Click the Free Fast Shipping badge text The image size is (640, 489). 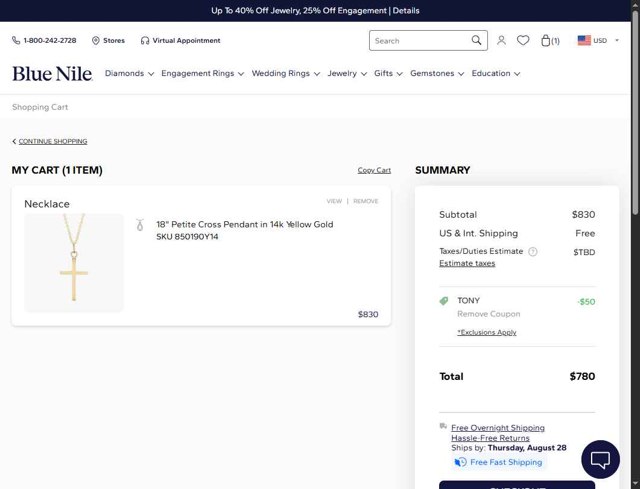pyautogui.click(x=506, y=462)
